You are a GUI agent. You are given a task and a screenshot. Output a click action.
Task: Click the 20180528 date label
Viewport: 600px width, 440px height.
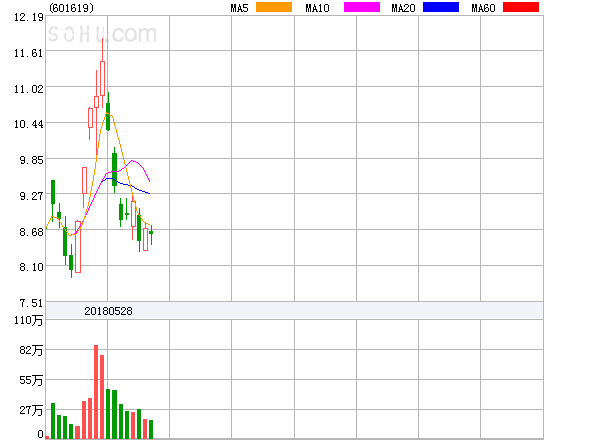coord(108,311)
